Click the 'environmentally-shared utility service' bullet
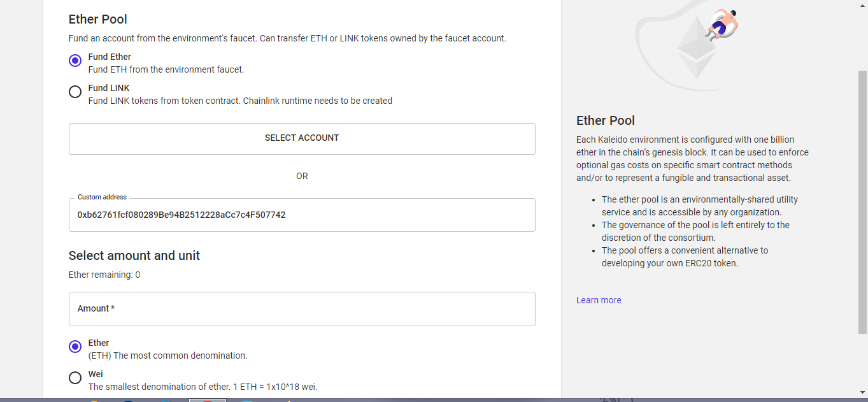Viewport: 868px width, 402px height. pyautogui.click(x=700, y=206)
